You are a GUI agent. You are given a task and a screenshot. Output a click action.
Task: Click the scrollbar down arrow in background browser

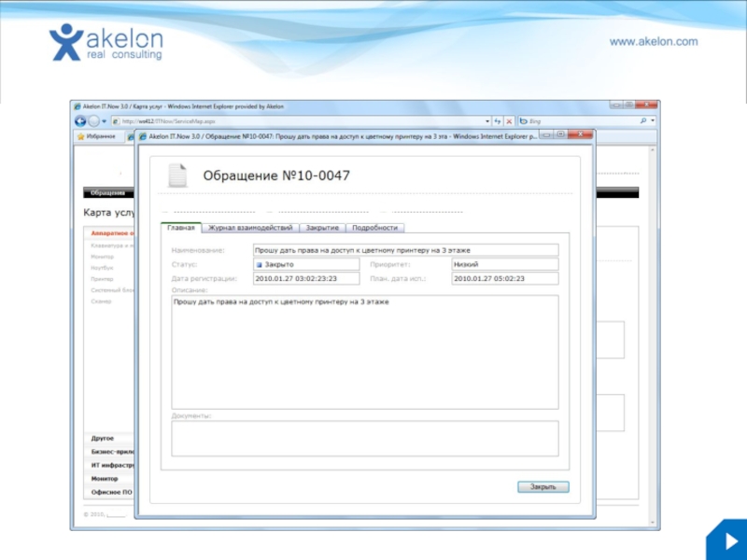[653, 523]
